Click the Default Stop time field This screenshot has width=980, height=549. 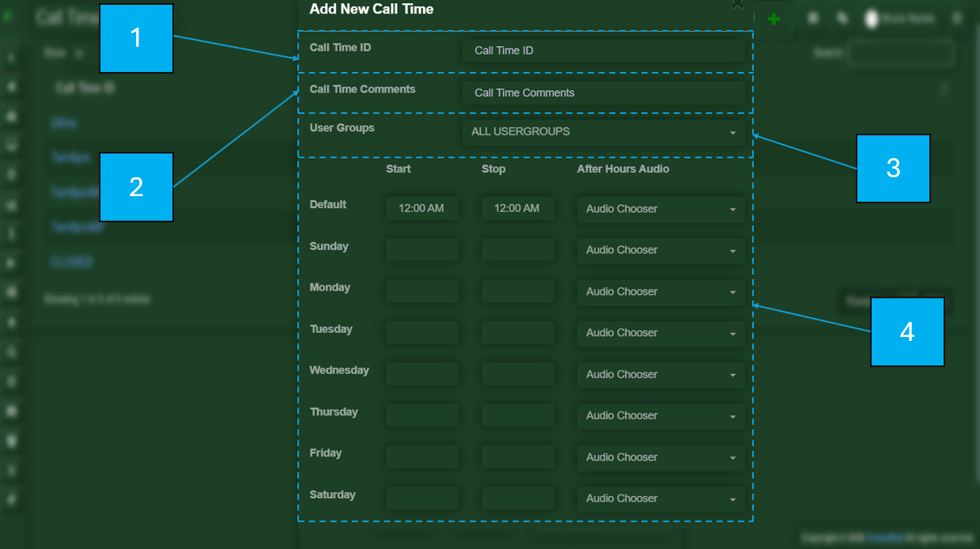(517, 209)
